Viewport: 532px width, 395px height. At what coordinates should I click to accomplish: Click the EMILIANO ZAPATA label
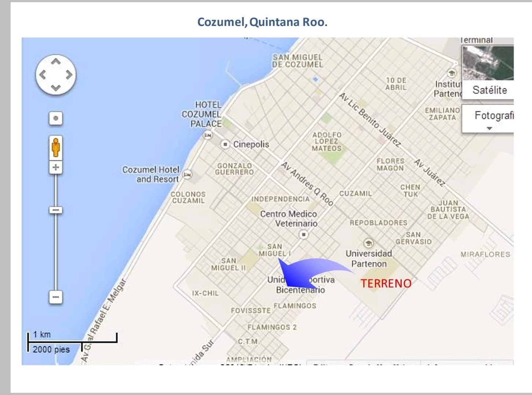tap(442, 114)
